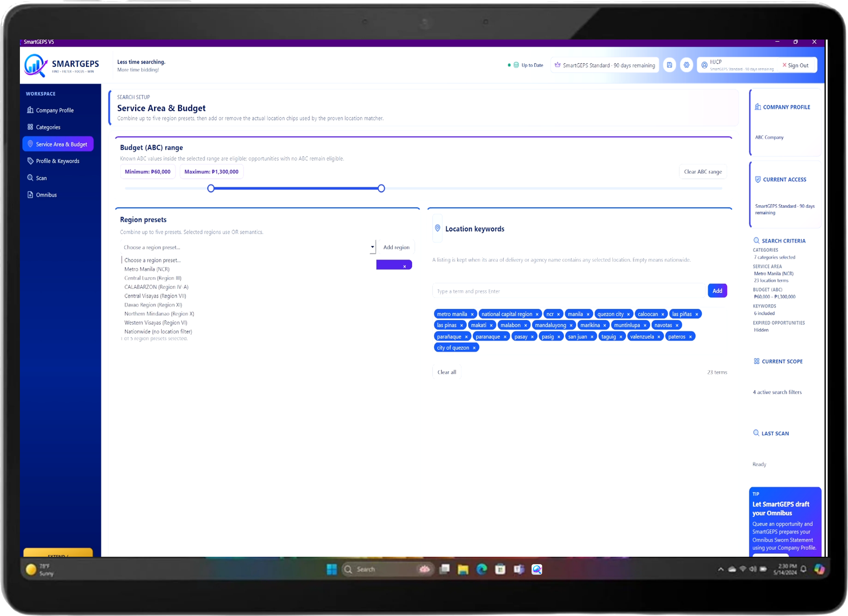Image resolution: width=848 pixels, height=616 pixels.
Task: Sign Out of the account
Action: (795, 65)
